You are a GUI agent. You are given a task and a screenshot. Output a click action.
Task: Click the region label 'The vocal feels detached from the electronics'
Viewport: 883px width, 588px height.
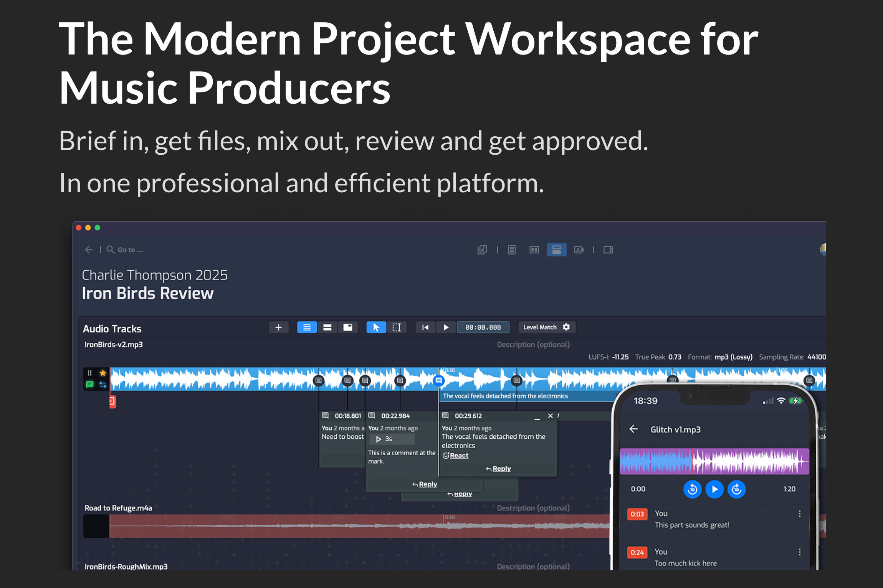505,396
